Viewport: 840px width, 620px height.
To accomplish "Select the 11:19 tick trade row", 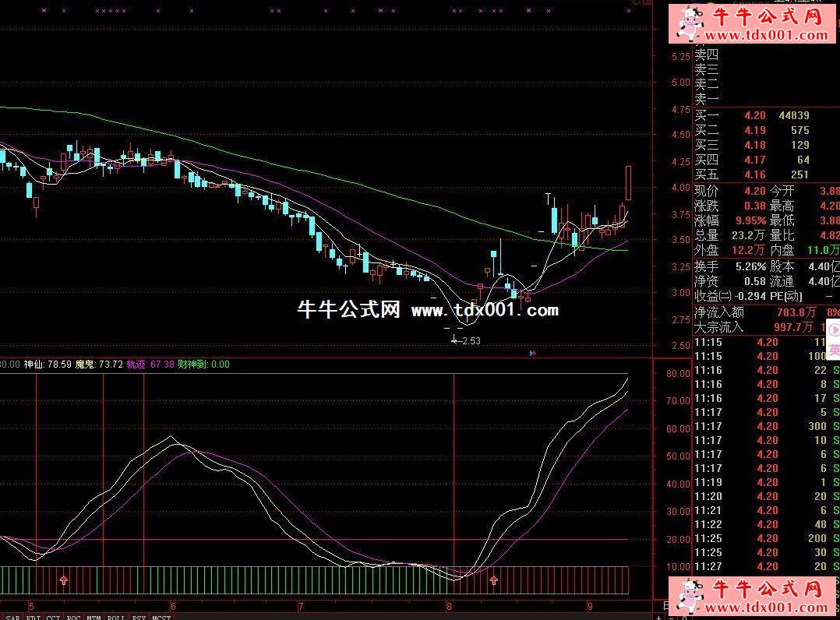I will pos(767,482).
